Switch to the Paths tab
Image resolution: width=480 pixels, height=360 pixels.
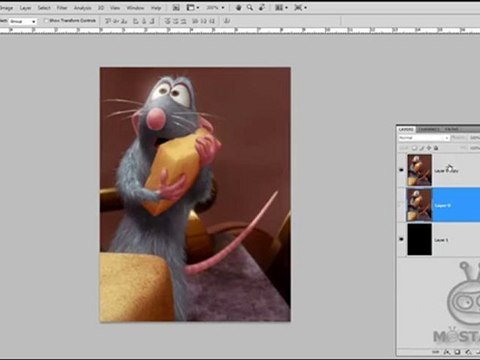tap(452, 129)
